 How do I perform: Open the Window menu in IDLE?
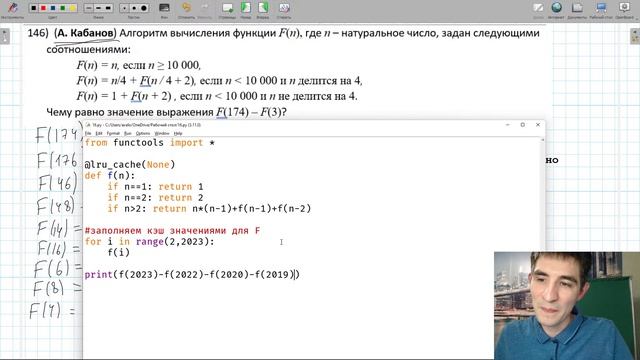[x=162, y=133]
